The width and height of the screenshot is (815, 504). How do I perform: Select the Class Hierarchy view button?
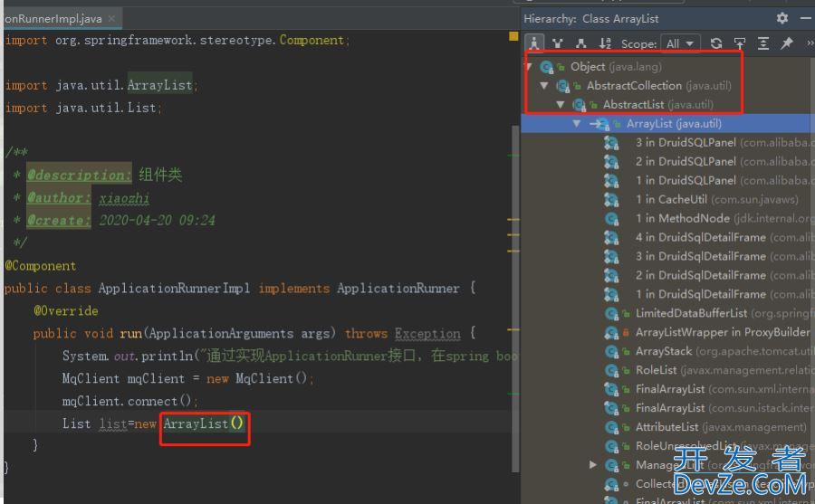click(534, 43)
